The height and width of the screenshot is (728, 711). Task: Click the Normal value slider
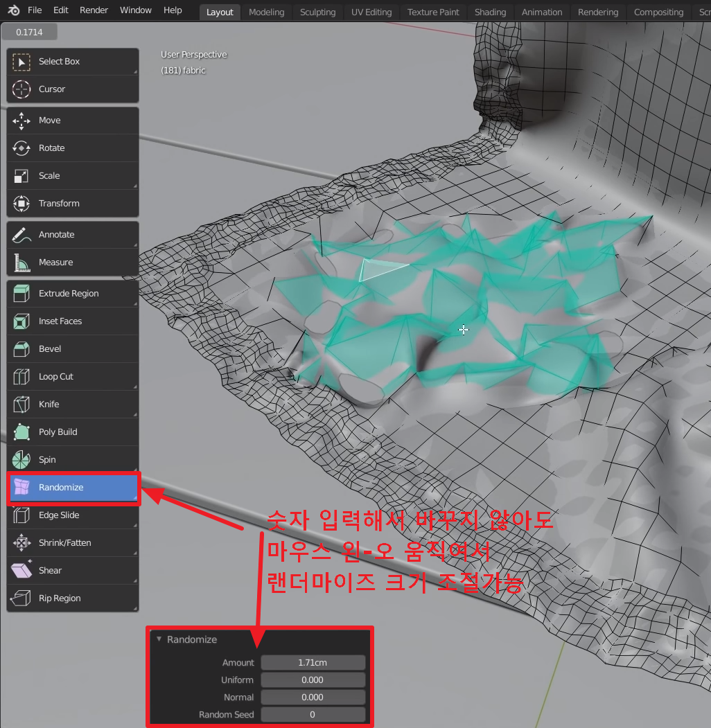click(313, 698)
